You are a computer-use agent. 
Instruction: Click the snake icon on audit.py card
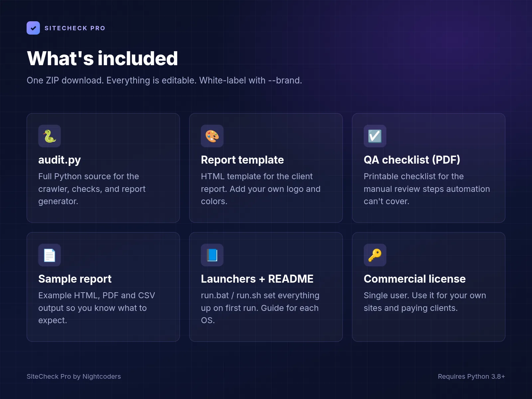coord(50,136)
